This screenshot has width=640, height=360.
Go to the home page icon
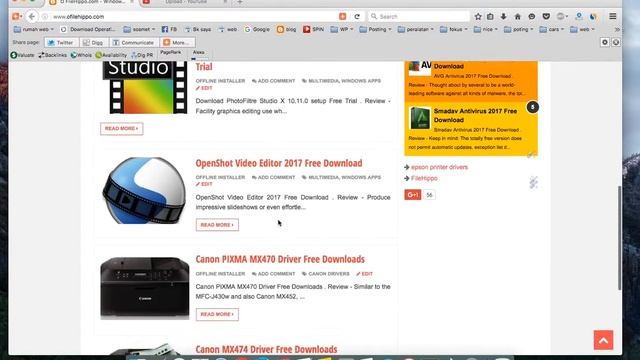point(518,16)
